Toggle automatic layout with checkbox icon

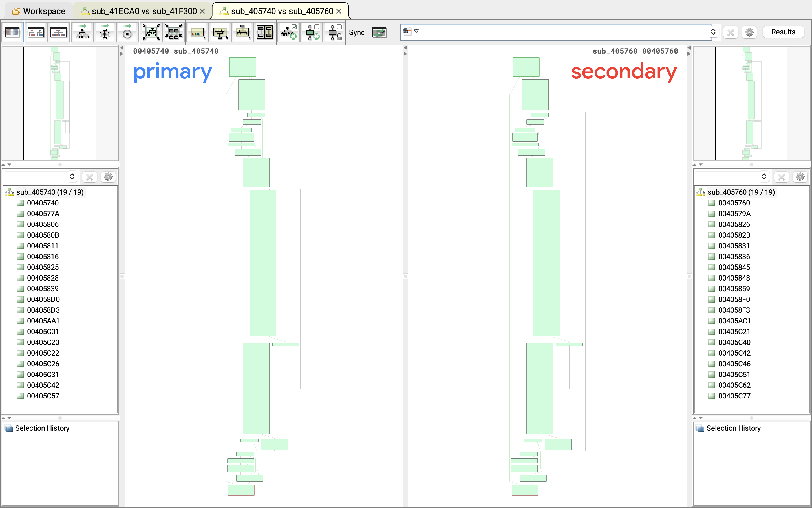[289, 32]
